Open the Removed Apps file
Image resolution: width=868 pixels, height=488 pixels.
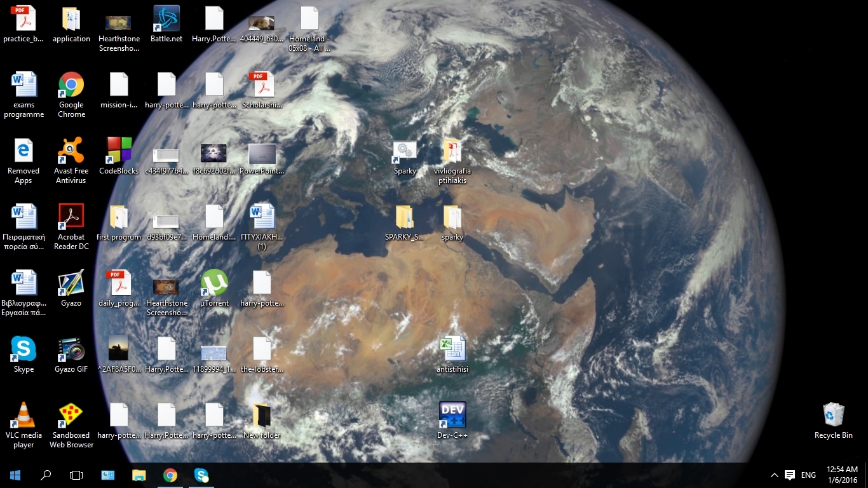point(24,161)
